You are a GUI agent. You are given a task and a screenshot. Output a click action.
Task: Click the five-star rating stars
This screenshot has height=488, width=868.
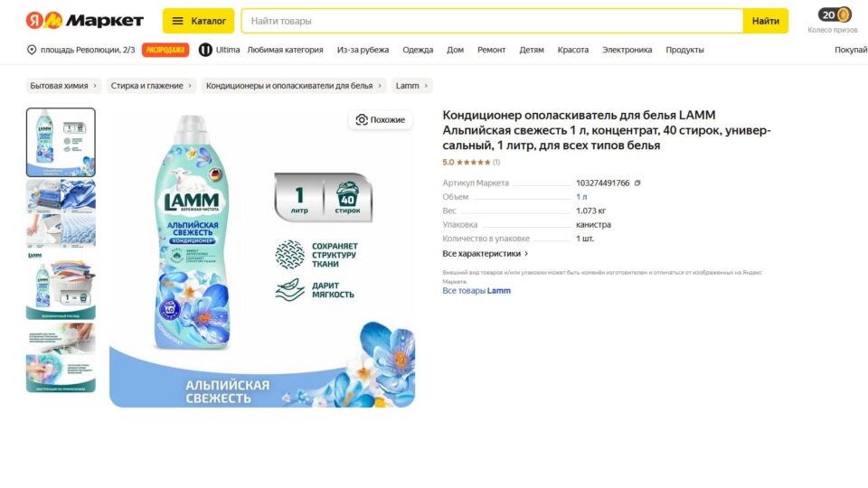tap(473, 163)
